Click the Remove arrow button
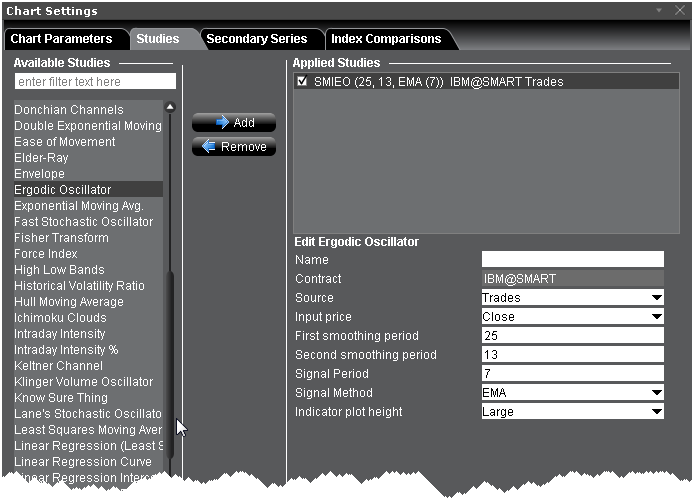 [x=234, y=147]
